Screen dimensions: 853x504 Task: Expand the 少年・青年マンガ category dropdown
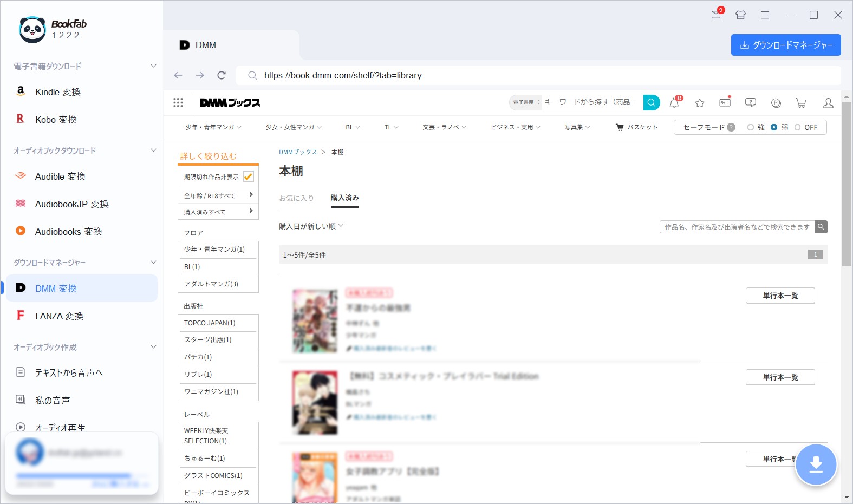tap(213, 127)
